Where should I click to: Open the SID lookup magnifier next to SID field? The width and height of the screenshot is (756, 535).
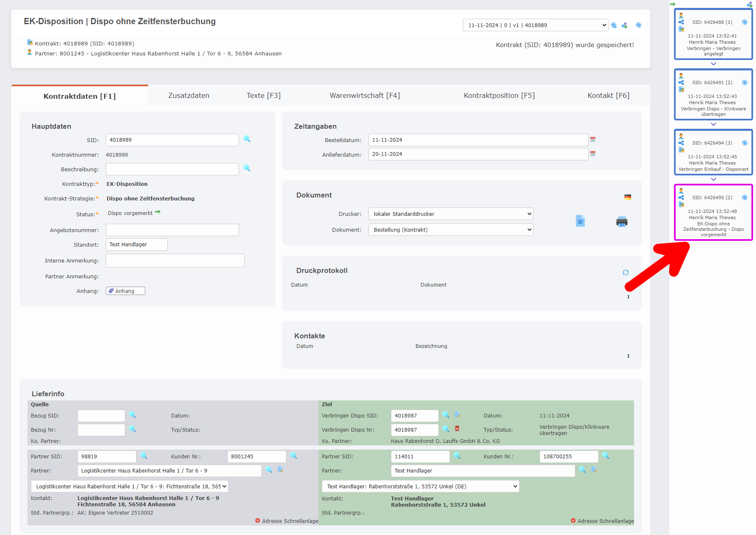tap(247, 140)
